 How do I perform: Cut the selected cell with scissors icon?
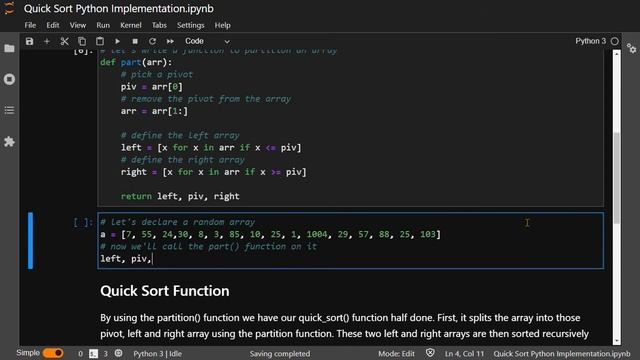pos(64,41)
